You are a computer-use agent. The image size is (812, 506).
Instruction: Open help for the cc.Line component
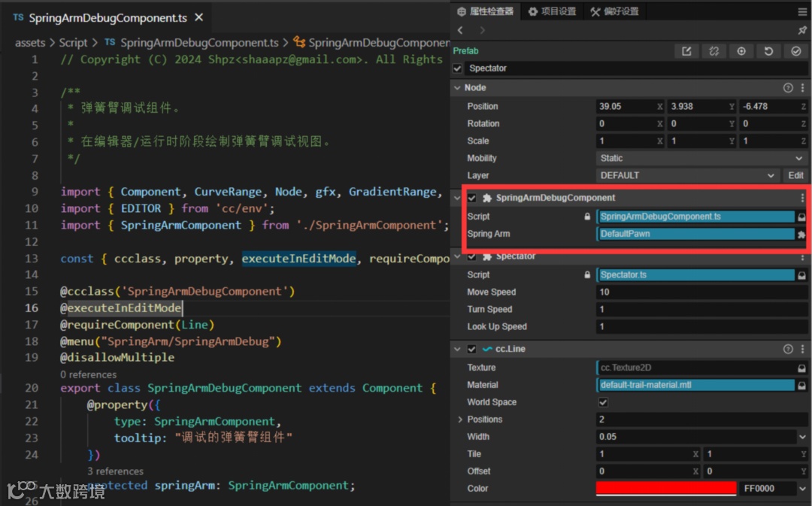coord(788,349)
